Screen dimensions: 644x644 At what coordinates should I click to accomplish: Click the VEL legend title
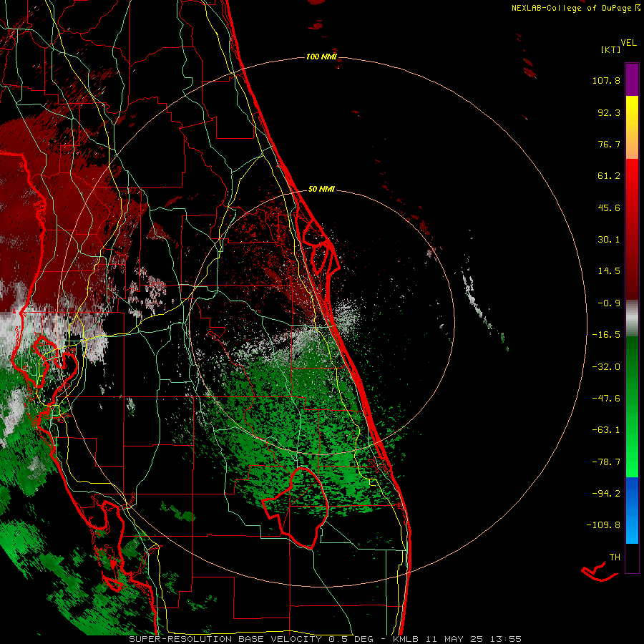click(x=628, y=43)
